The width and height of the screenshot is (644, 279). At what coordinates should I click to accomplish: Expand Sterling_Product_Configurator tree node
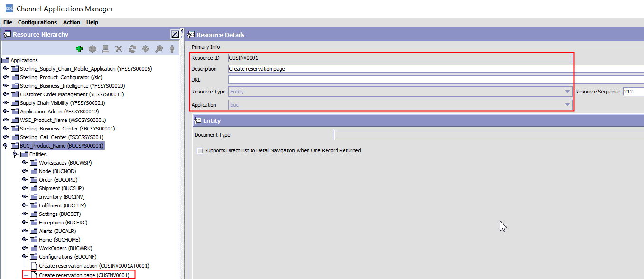tap(6, 77)
